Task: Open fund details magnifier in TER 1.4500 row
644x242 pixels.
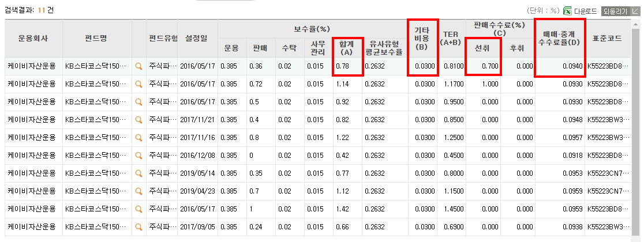Action: click(139, 209)
